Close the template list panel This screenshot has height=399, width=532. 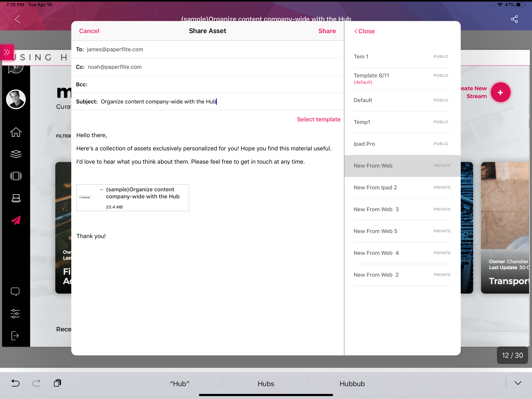[x=364, y=31]
